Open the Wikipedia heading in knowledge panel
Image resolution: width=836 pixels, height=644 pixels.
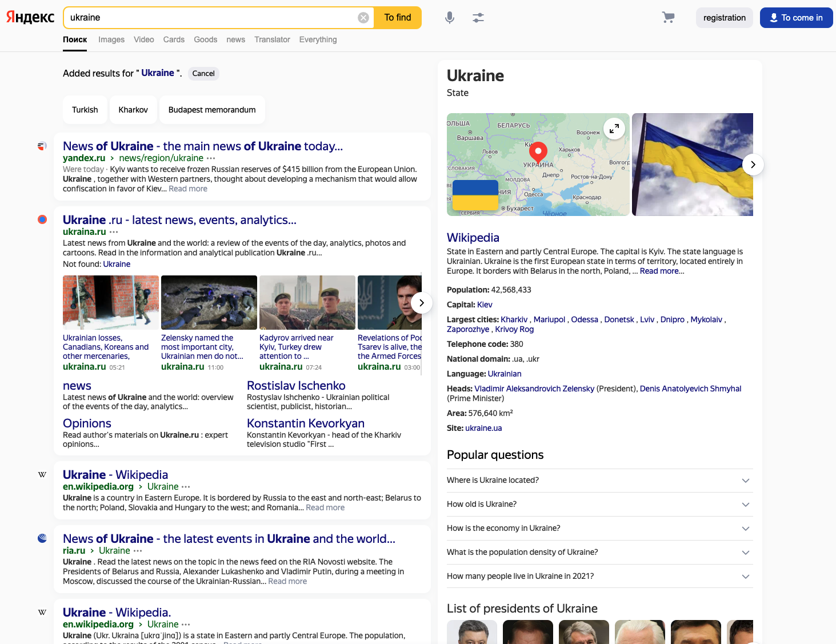(x=473, y=238)
